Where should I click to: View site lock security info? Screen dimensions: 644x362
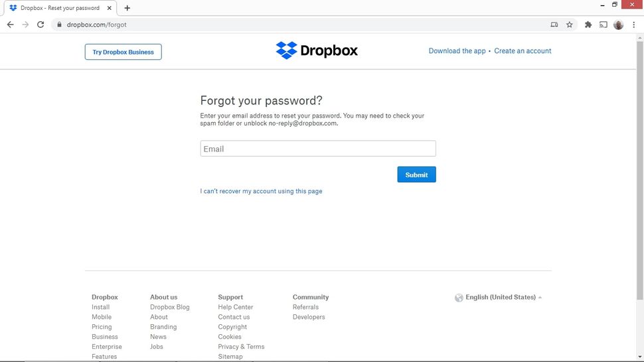[59, 25]
